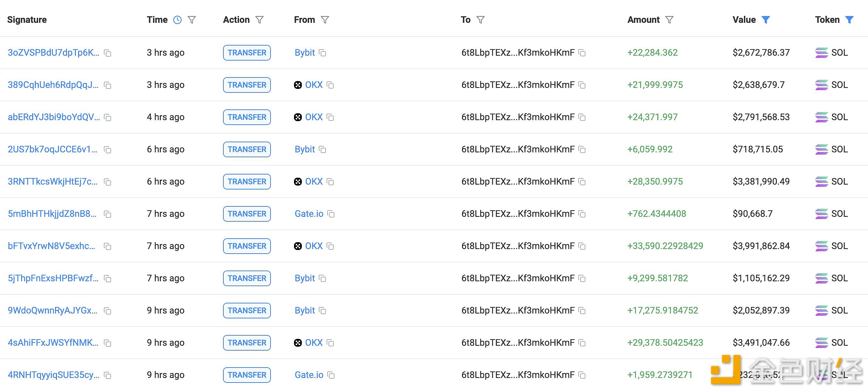
Task: Open signature 389CqhUeh6RdpQqJ link
Action: (53, 85)
